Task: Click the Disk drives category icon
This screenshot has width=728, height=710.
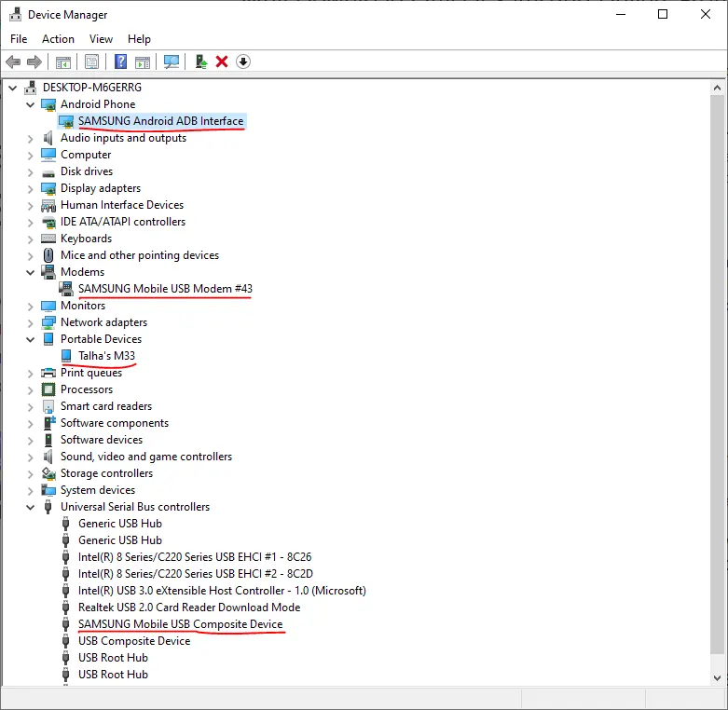Action: pos(48,172)
